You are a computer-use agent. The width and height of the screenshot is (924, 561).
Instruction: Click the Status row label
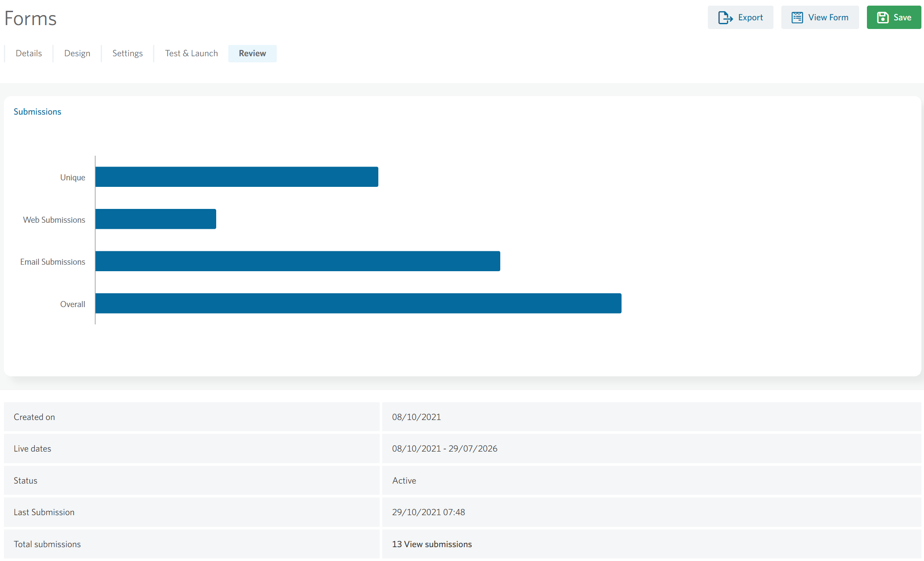pyautogui.click(x=26, y=481)
